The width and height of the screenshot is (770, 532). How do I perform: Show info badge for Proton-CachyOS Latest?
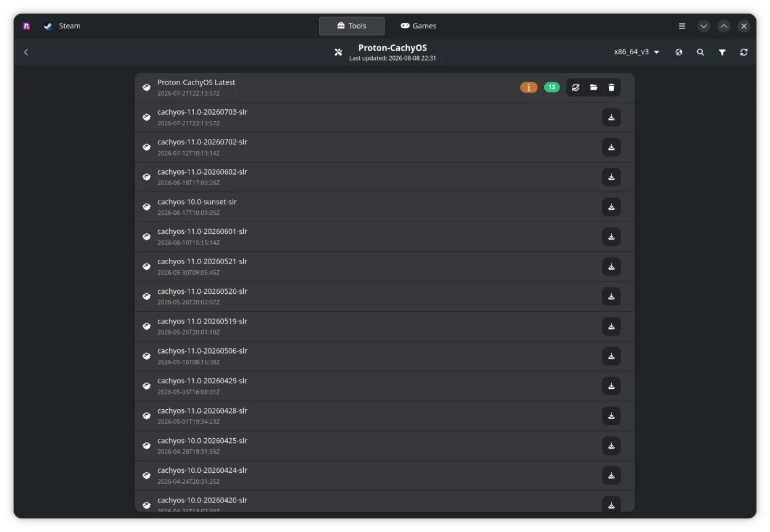coord(529,88)
